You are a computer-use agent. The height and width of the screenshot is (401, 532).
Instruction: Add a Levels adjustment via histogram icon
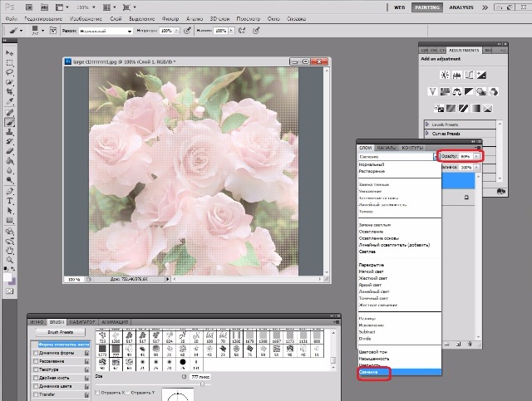coord(457,74)
